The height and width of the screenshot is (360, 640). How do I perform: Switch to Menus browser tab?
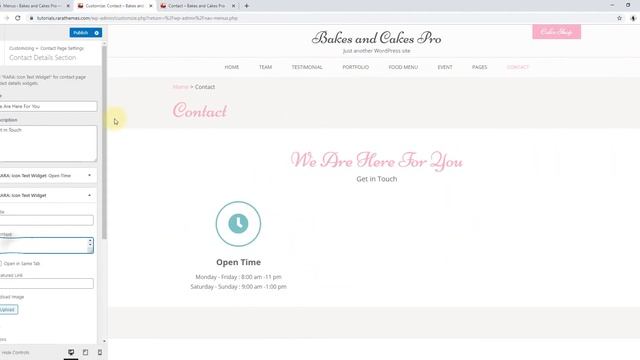click(x=33, y=6)
